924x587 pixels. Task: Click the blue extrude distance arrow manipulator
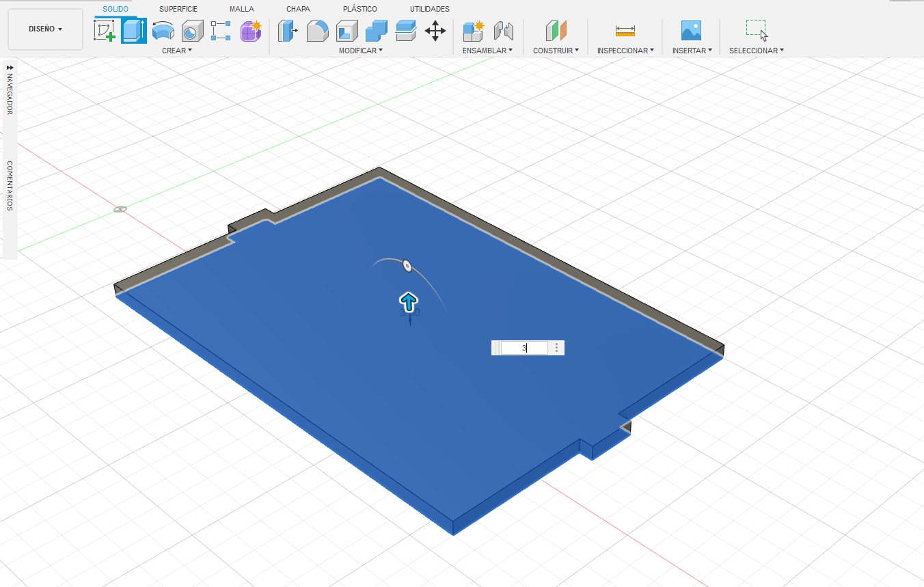point(409,301)
